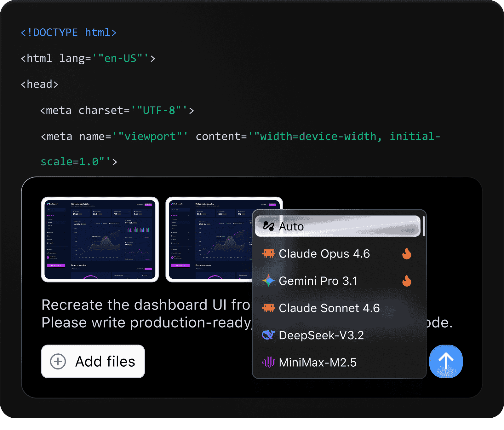Viewport: 504px width, 430px height.
Task: Open the second attached dashboard screenshot thumbnail
Action: [209, 239]
